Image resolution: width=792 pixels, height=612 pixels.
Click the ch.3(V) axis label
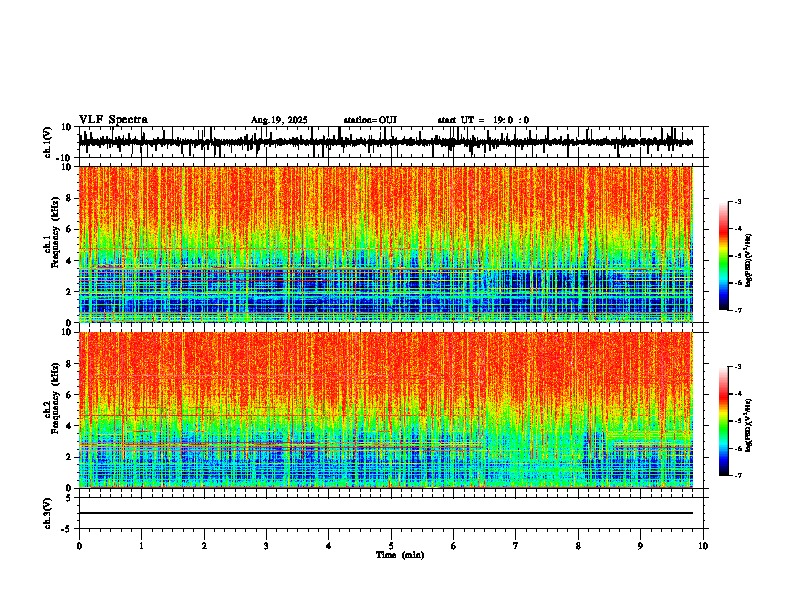[48, 513]
